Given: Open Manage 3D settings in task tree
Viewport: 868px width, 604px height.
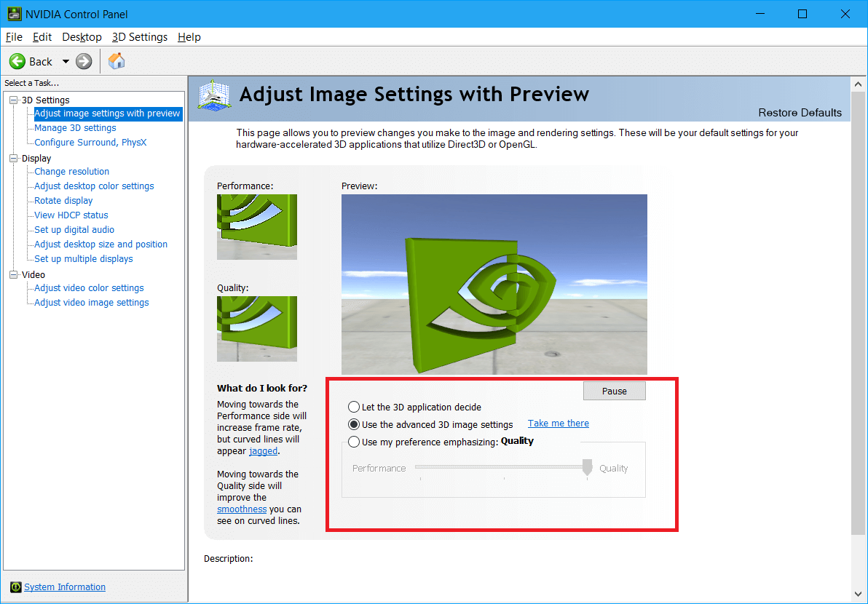Looking at the screenshot, I should pos(75,128).
